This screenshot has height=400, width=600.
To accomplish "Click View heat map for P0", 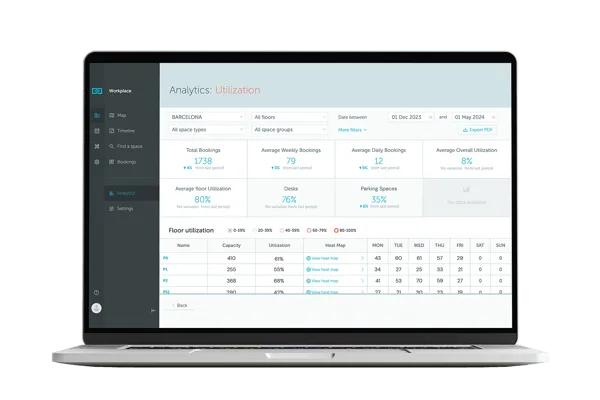I will click(324, 258).
